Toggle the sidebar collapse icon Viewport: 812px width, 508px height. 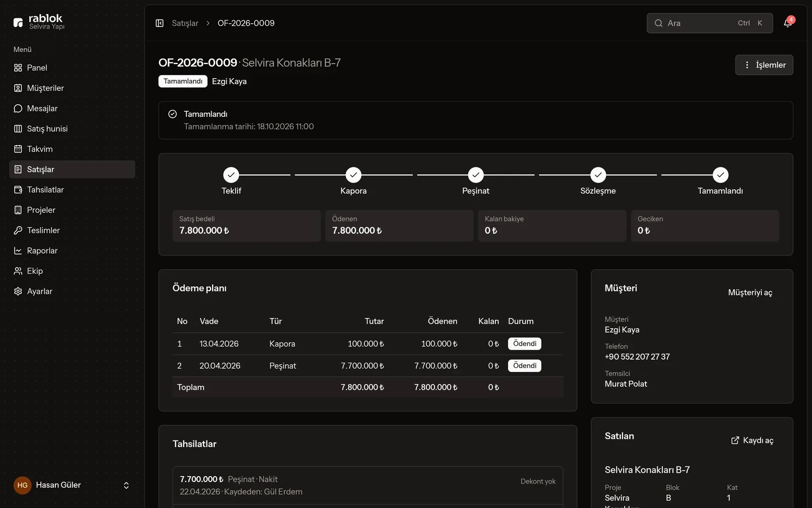pyautogui.click(x=159, y=23)
